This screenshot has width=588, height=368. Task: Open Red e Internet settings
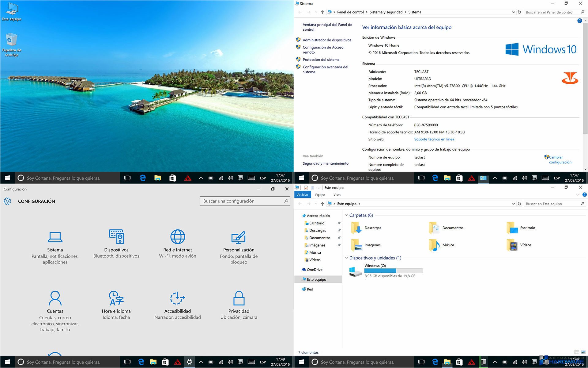pos(178,243)
